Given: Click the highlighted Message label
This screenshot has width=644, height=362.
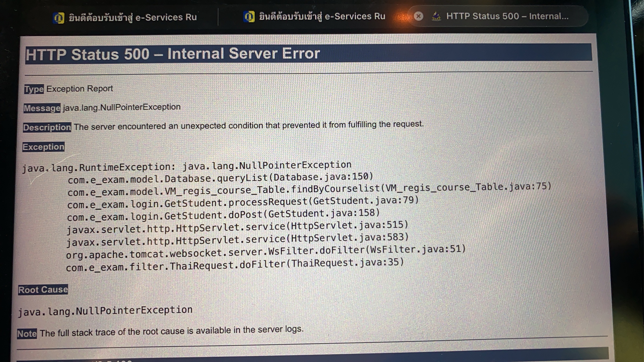Looking at the screenshot, I should [42, 108].
